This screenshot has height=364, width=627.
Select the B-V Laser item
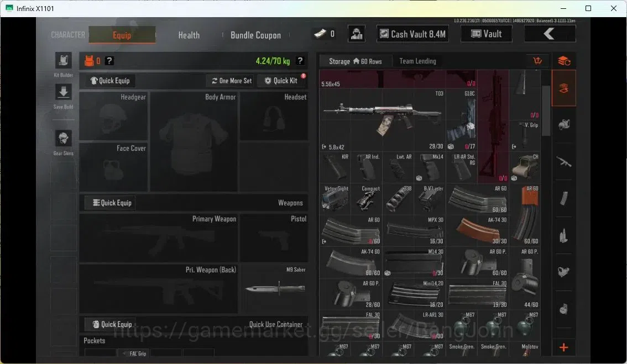430,199
